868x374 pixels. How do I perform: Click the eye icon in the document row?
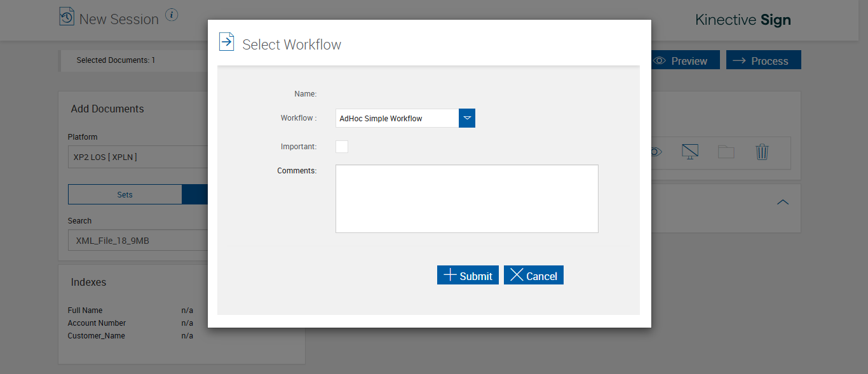pyautogui.click(x=656, y=152)
